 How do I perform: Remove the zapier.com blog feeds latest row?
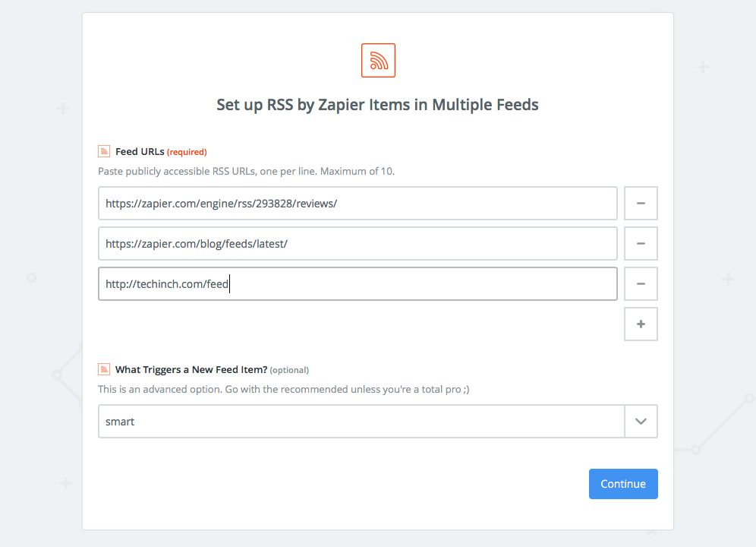point(641,243)
